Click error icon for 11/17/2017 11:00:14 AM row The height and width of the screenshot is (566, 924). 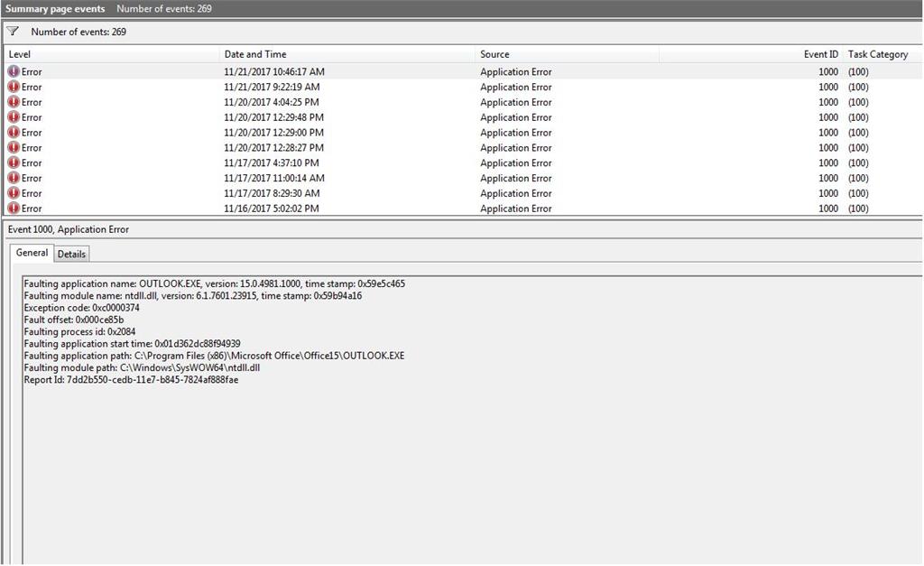(14, 178)
